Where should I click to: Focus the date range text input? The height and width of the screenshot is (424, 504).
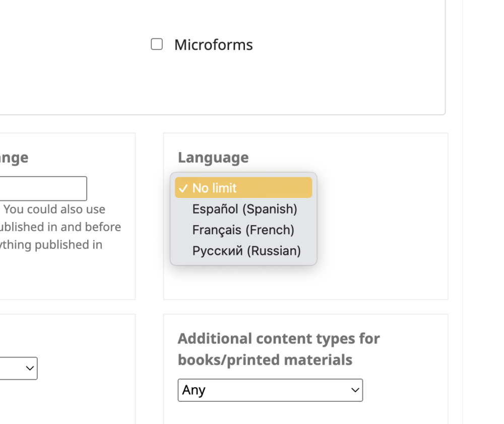pyautogui.click(x=43, y=189)
